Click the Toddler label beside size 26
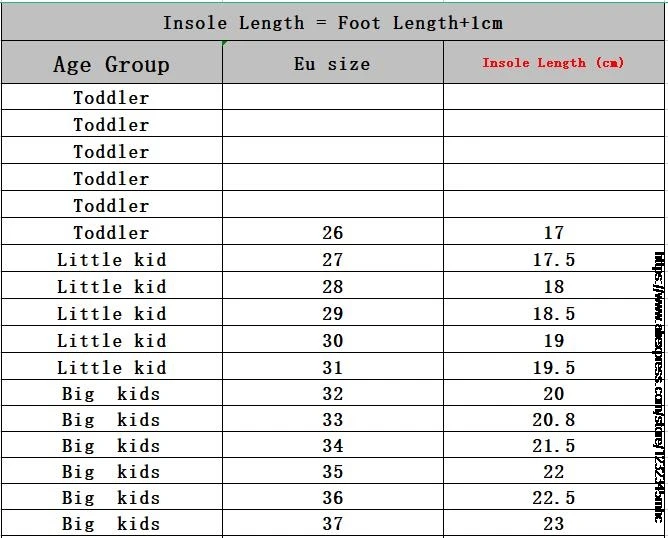The width and height of the screenshot is (668, 538). (111, 233)
